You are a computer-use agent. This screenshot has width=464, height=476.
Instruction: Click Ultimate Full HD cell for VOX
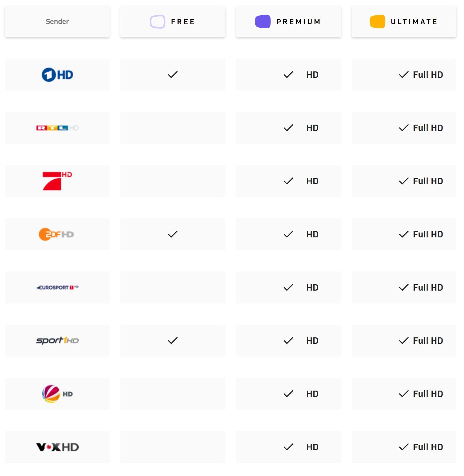coord(404,447)
